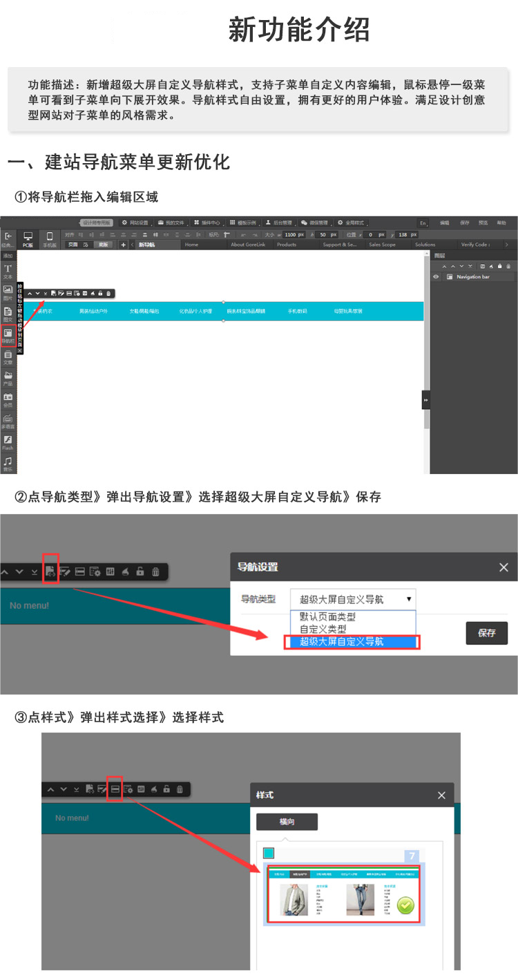Click the width field showing 1100

pyautogui.click(x=289, y=234)
